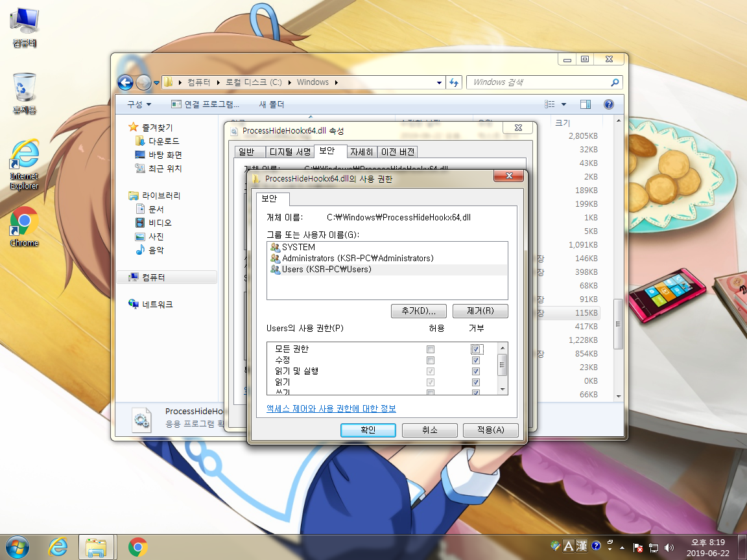Click the Explorer back arrow button
Screen dimensions: 747x560
pos(125,82)
